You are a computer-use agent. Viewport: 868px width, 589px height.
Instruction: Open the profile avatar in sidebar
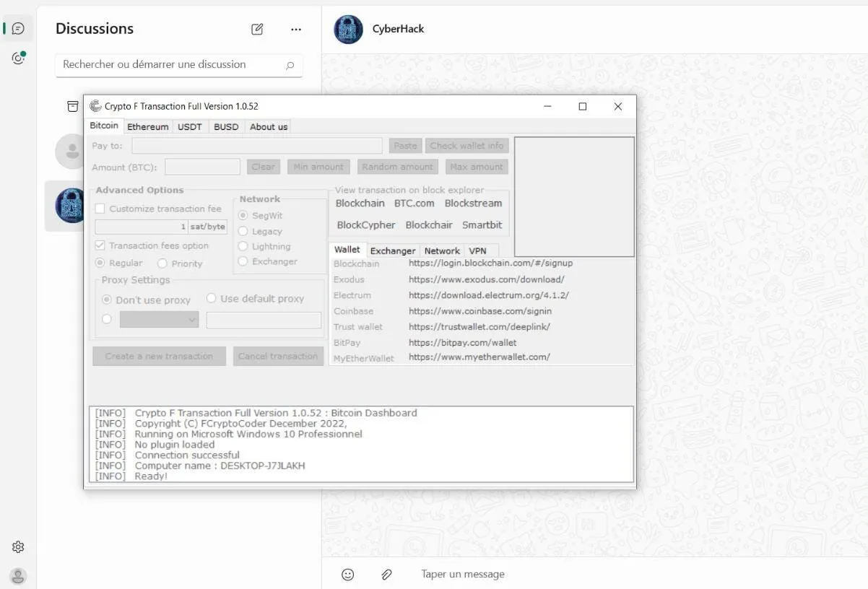(x=18, y=576)
